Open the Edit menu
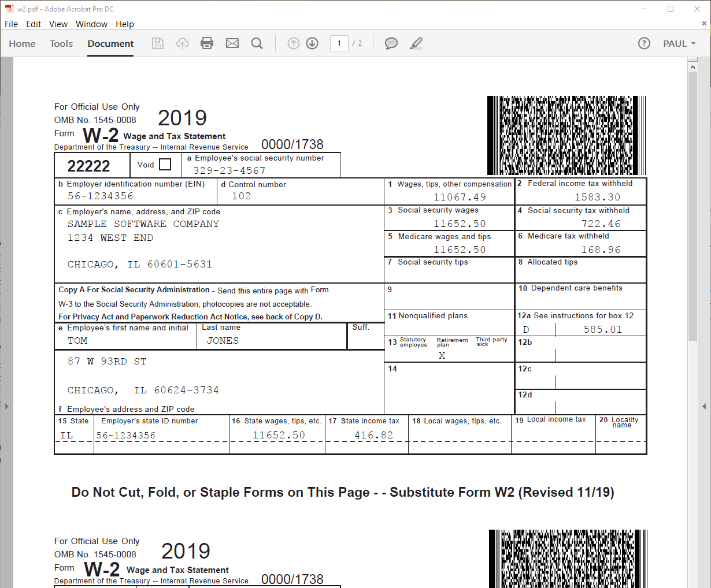The height and width of the screenshot is (588, 711). coord(34,24)
